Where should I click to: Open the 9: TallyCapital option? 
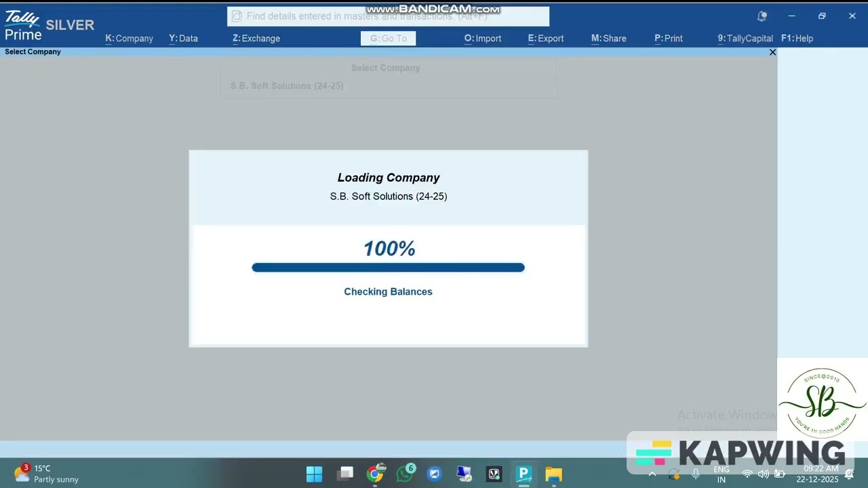745,39
